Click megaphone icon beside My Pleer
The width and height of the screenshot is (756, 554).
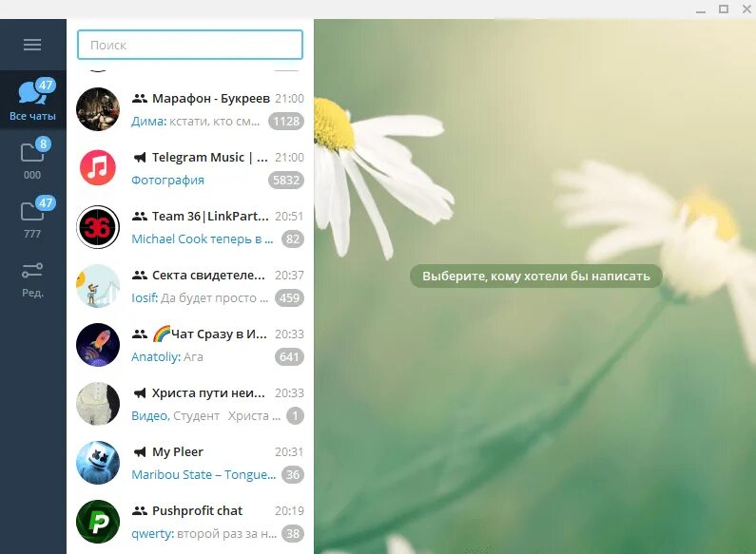(x=140, y=452)
